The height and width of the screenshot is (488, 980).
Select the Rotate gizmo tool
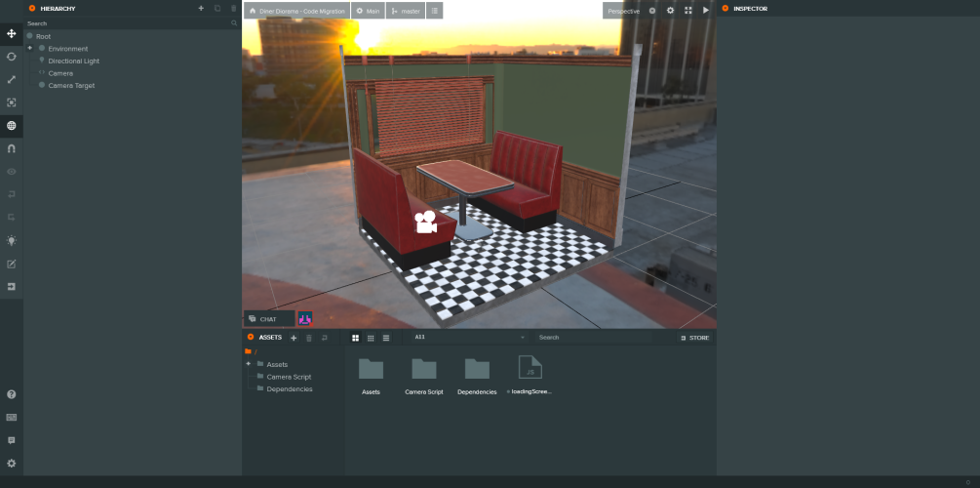click(12, 57)
